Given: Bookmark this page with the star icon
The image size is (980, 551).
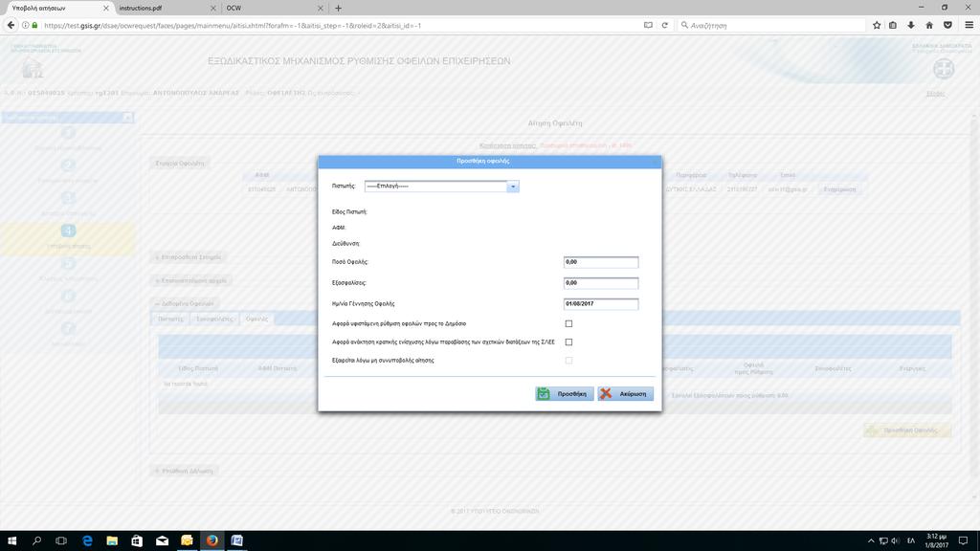Looking at the screenshot, I should pos(877,25).
